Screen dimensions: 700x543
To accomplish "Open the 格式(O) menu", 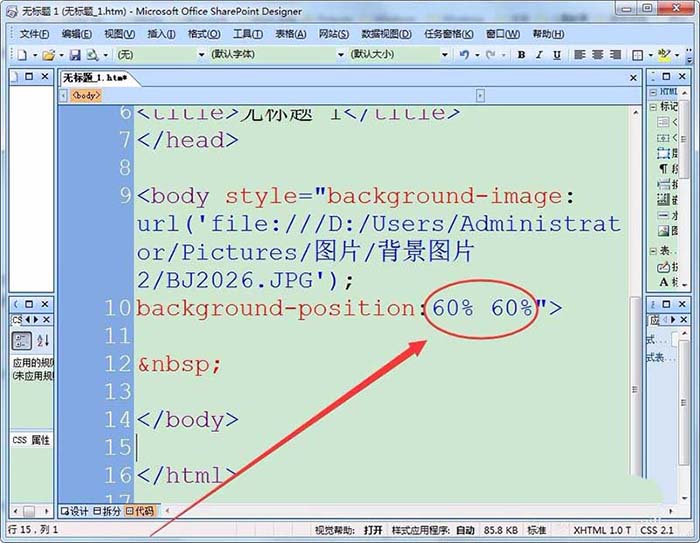I will point(204,34).
